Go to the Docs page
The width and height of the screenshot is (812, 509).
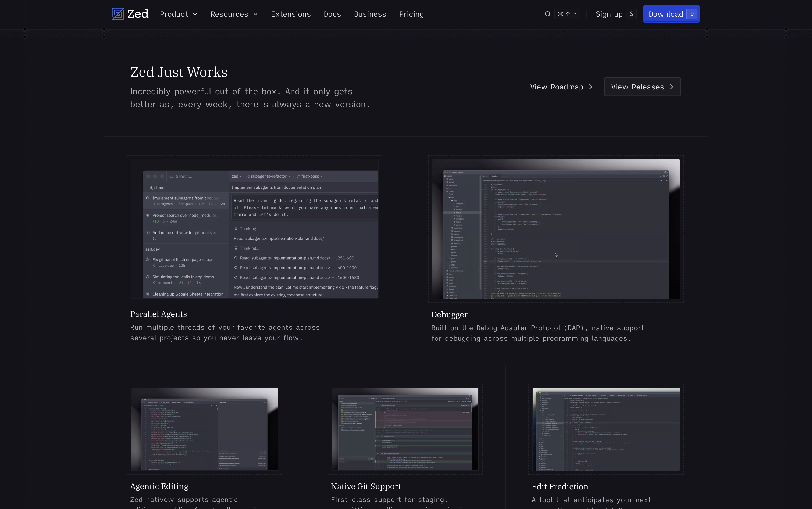(332, 14)
